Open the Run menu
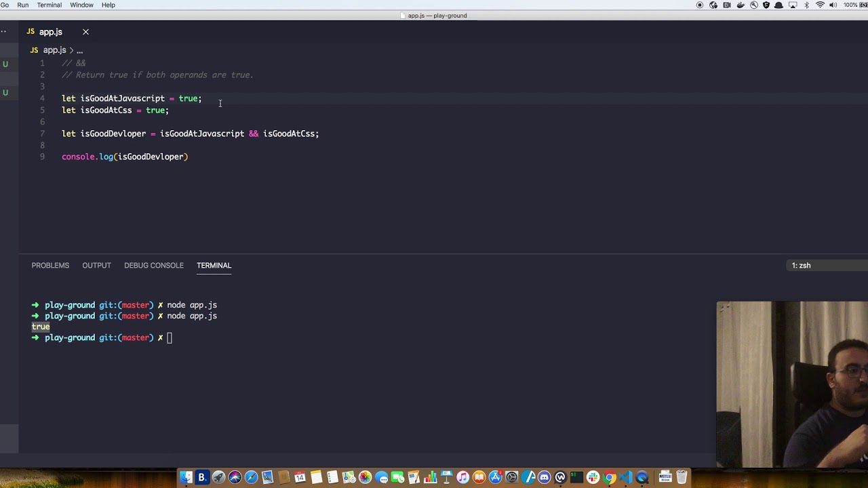Viewport: 868px width, 488px height. coord(23,5)
